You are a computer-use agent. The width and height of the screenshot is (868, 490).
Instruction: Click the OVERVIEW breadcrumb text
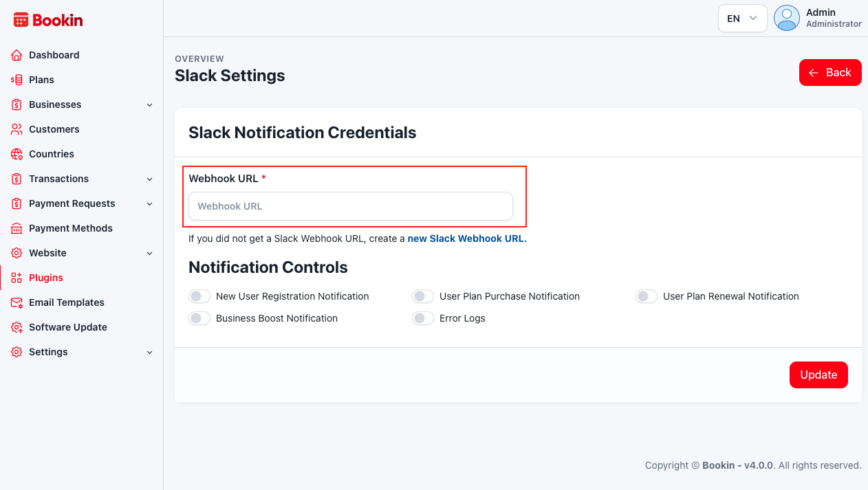[x=199, y=59]
